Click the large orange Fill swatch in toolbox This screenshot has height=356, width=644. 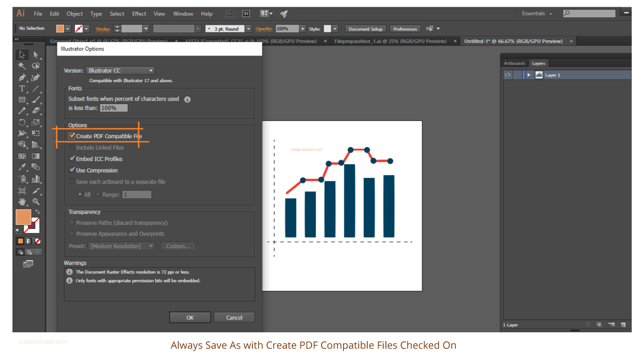(x=23, y=217)
